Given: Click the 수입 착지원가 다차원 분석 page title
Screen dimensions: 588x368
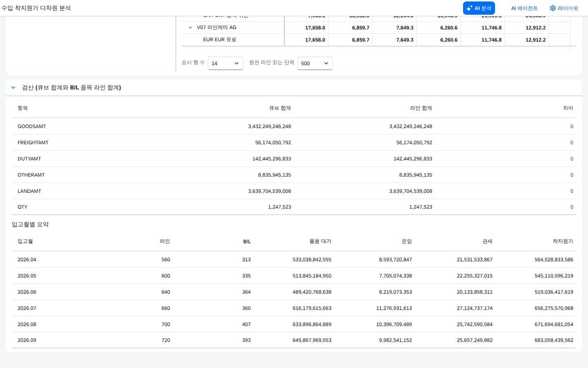Looking at the screenshot, I should [x=36, y=8].
